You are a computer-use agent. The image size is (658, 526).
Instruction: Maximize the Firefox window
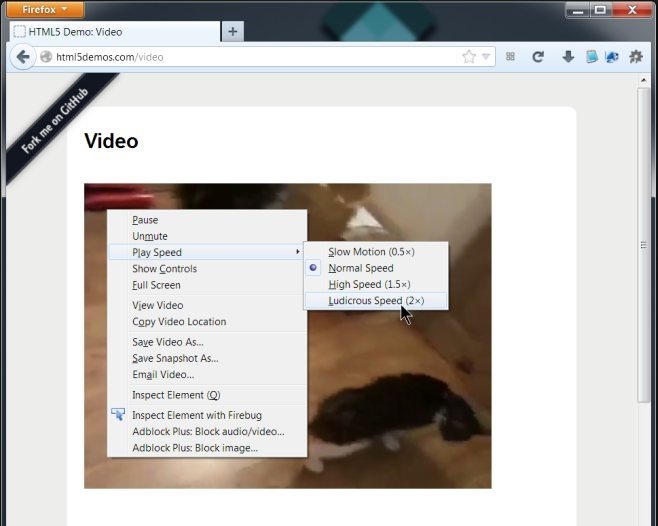point(601,10)
